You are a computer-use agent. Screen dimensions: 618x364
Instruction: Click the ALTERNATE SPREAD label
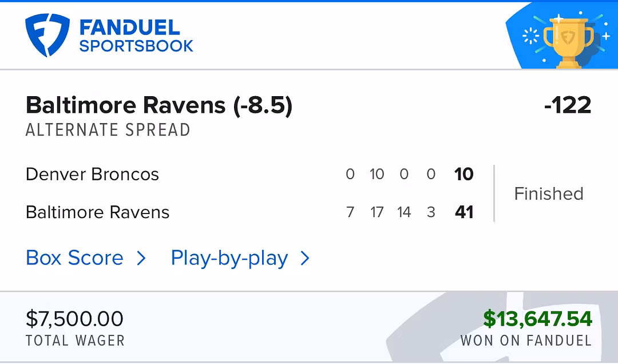(108, 130)
